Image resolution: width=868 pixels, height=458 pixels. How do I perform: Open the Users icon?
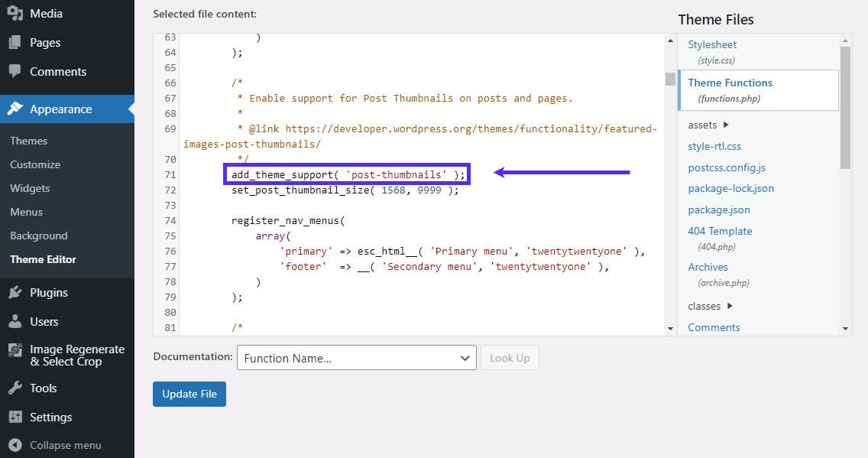tap(15, 321)
